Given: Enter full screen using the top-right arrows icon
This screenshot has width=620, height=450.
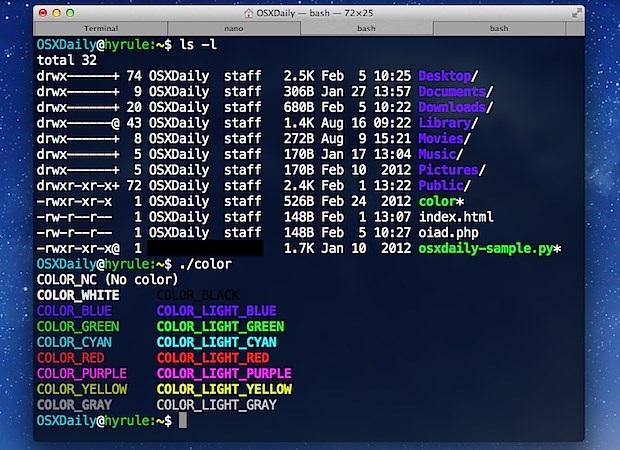Looking at the screenshot, I should click(578, 13).
